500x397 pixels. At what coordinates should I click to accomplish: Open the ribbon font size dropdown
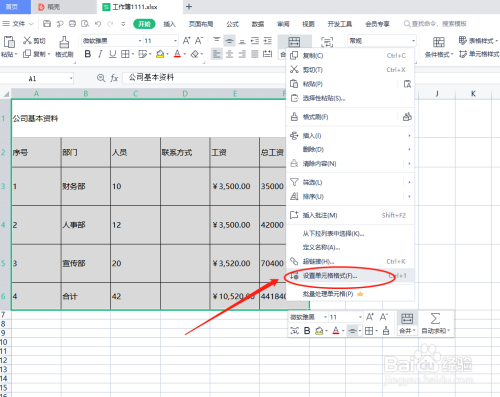(175, 41)
